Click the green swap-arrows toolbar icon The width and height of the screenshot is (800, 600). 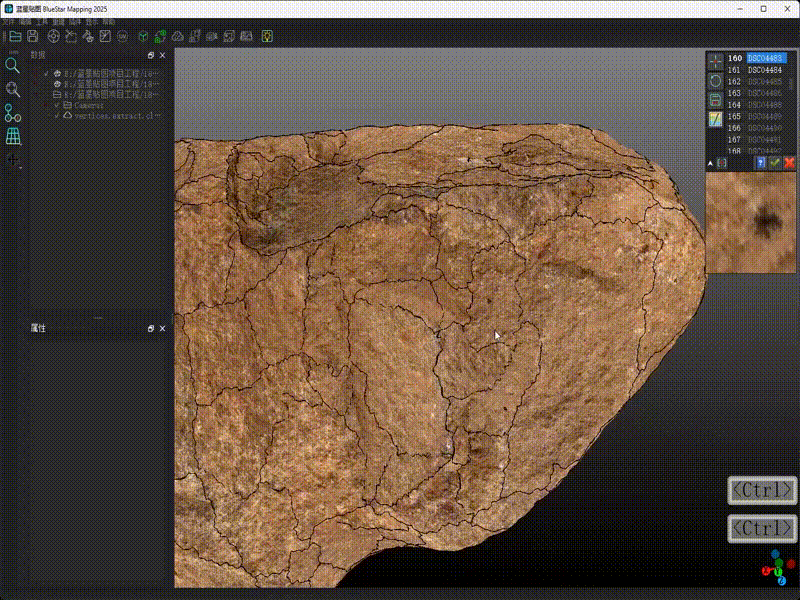tap(160, 36)
